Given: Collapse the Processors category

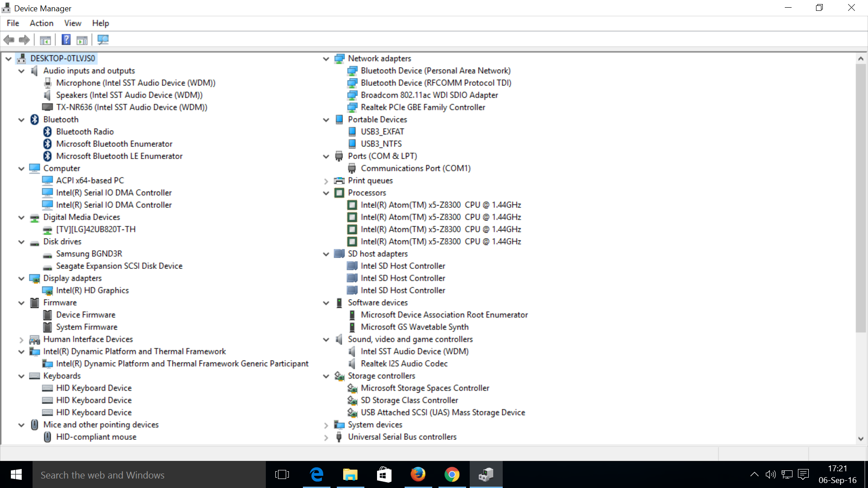Looking at the screenshot, I should pos(326,193).
